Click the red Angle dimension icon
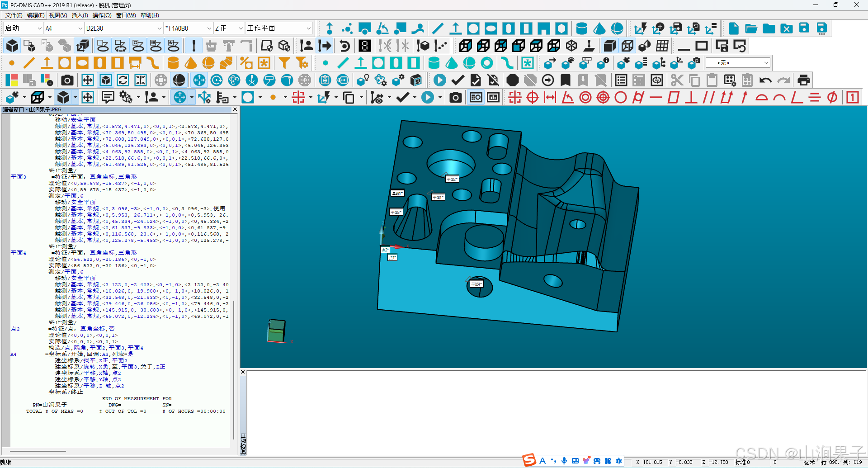 coord(568,97)
